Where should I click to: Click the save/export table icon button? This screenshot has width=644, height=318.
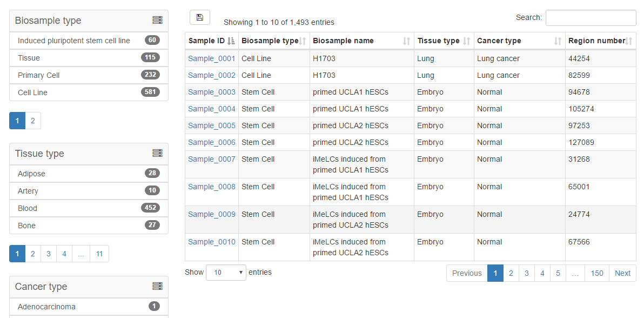point(199,17)
